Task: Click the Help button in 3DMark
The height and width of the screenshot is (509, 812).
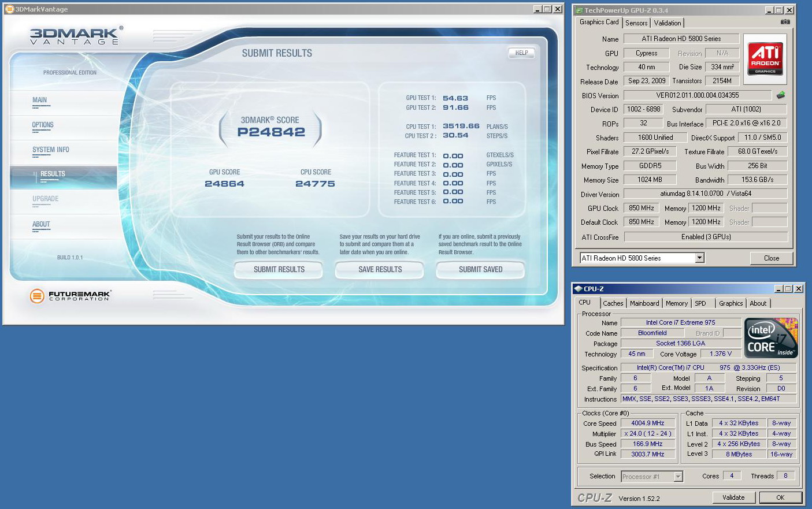Action: pos(521,53)
